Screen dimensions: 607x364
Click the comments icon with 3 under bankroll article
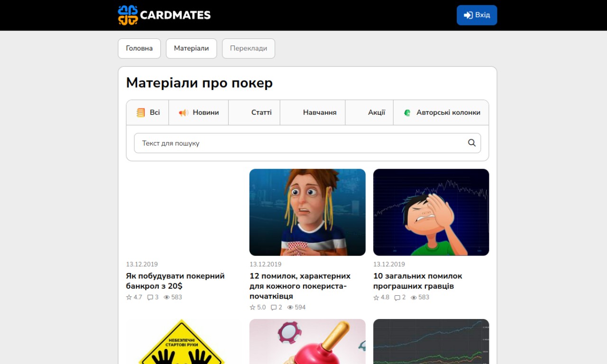click(150, 298)
